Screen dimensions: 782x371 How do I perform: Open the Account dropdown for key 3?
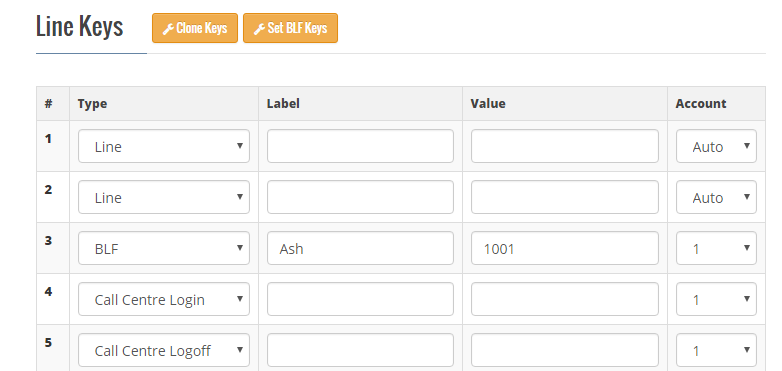pos(716,248)
